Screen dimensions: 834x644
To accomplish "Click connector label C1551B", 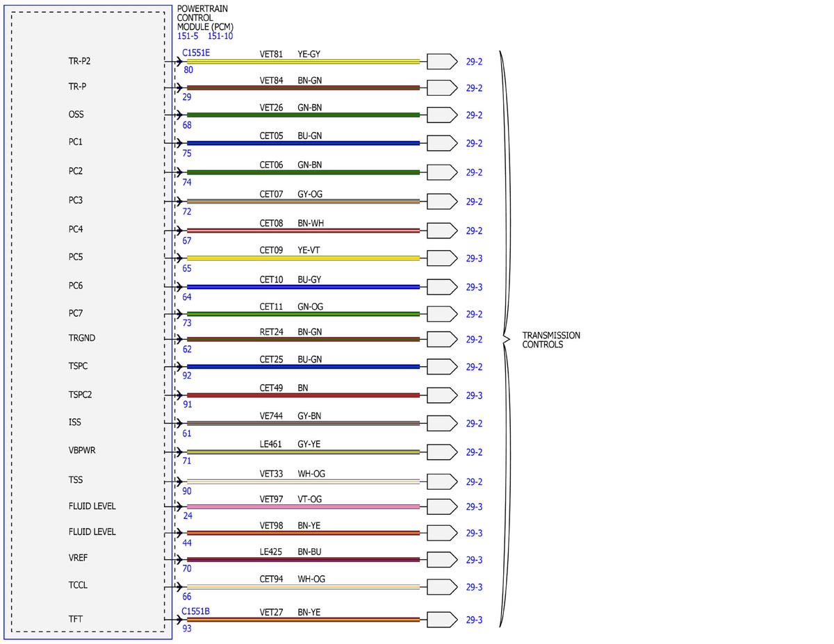I will pos(196,611).
